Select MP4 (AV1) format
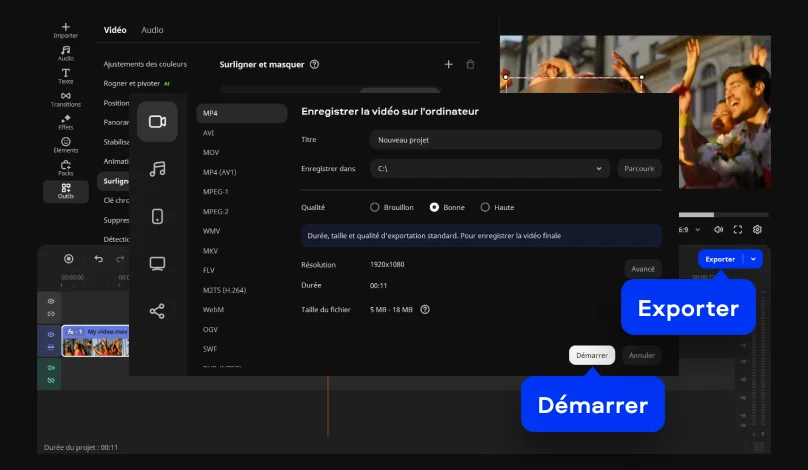The width and height of the screenshot is (808, 470). coord(220,172)
